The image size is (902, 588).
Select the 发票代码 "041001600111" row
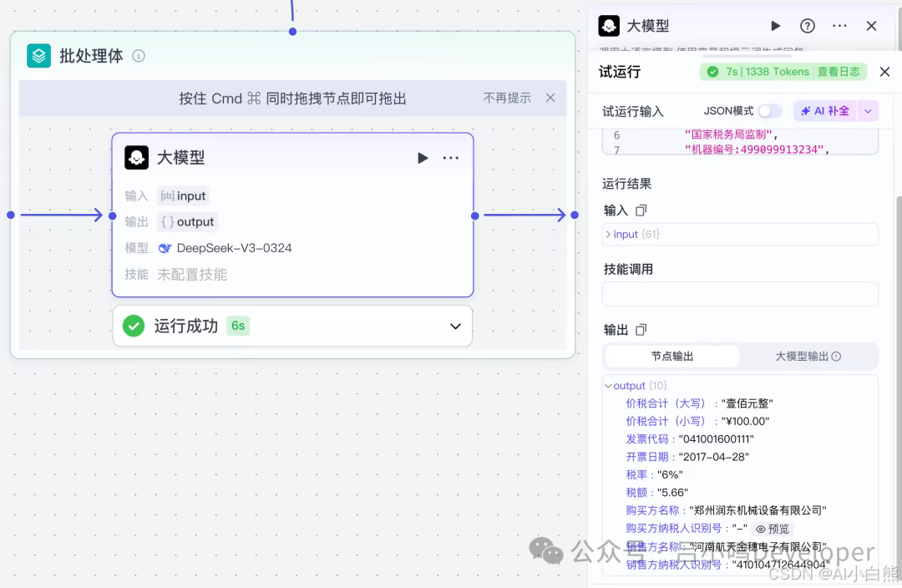689,439
